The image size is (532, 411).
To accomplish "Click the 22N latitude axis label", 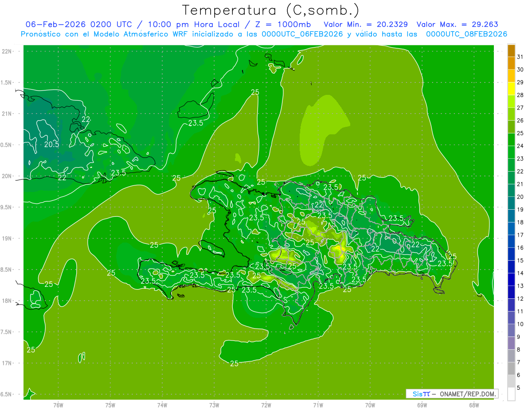I will tap(6, 51).
